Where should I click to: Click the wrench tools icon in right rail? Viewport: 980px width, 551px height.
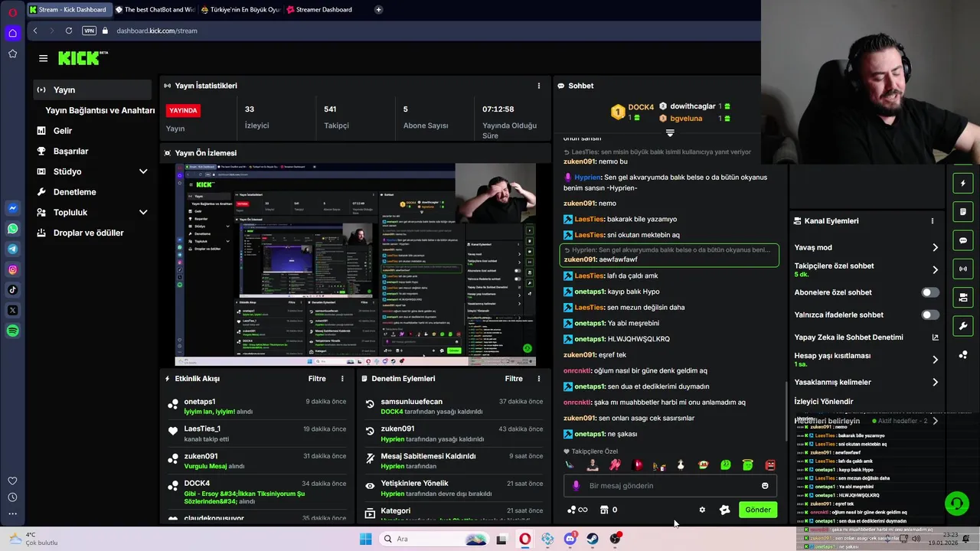point(963,326)
